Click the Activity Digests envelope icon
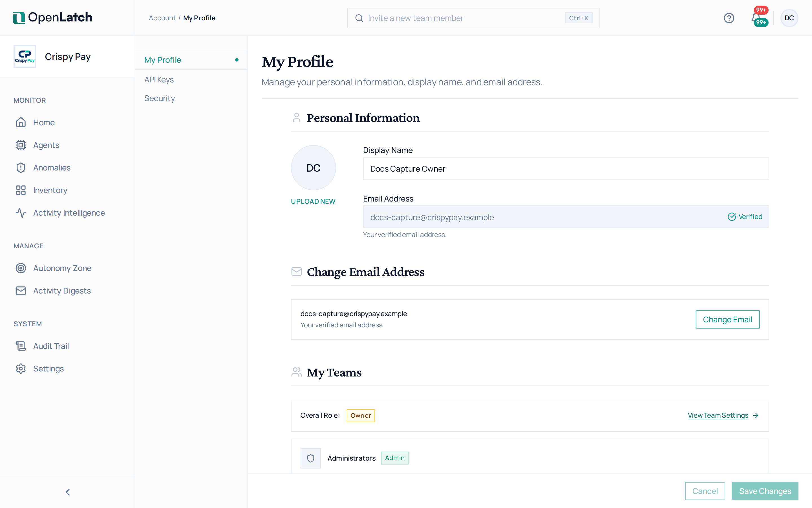812x508 pixels. pos(21,291)
